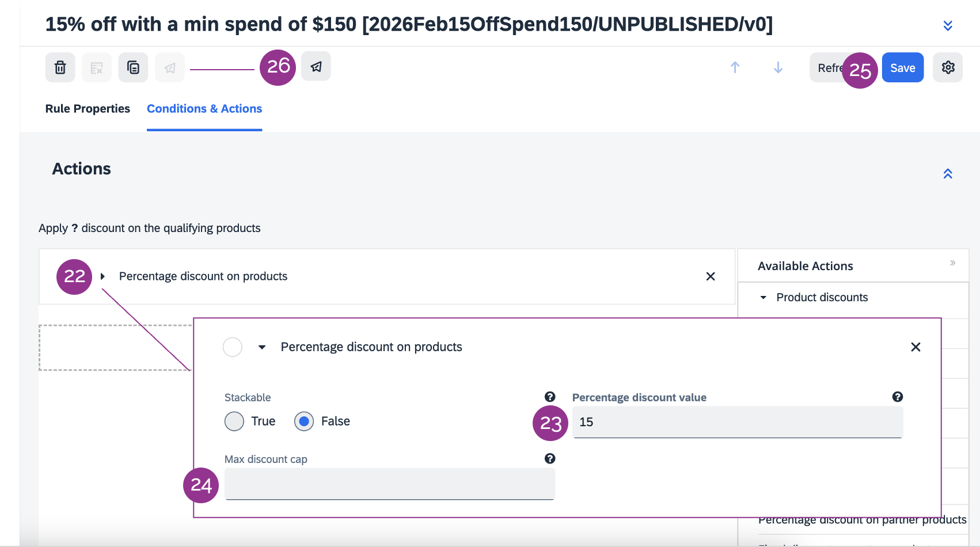Click the trash delete rule icon
This screenshot has height=547, width=980.
60,67
